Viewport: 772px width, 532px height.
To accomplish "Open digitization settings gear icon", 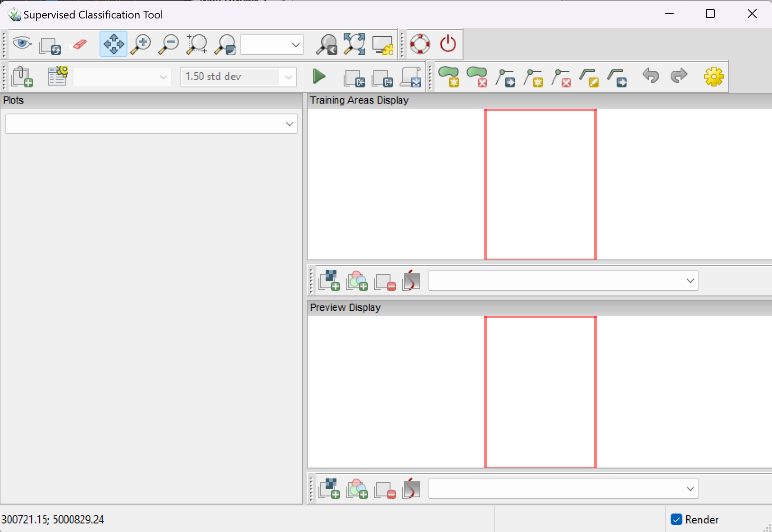I will 714,77.
